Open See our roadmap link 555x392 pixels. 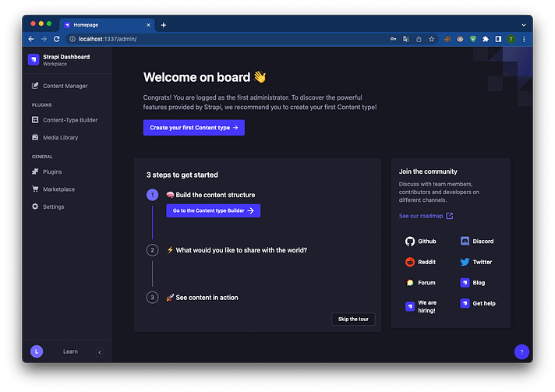(x=426, y=216)
